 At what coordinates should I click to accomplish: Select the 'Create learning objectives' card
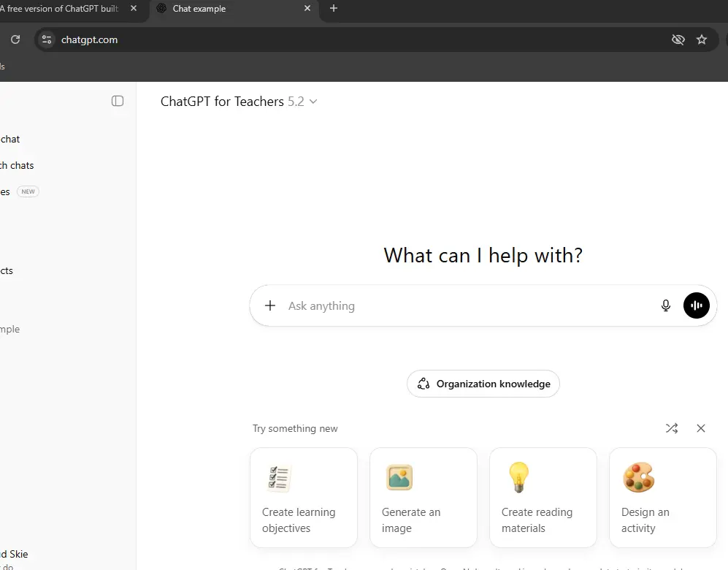coord(304,498)
